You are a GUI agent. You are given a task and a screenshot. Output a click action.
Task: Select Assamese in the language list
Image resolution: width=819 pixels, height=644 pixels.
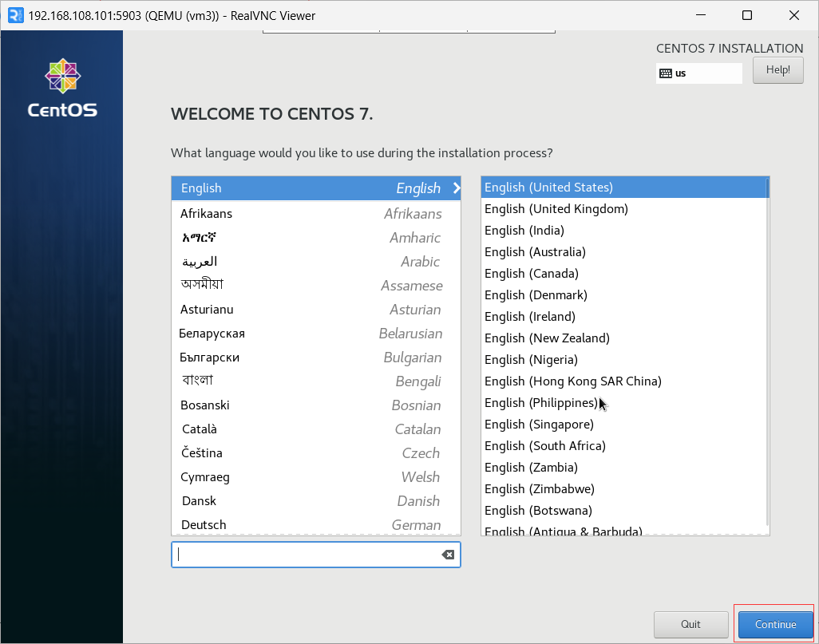tap(315, 286)
